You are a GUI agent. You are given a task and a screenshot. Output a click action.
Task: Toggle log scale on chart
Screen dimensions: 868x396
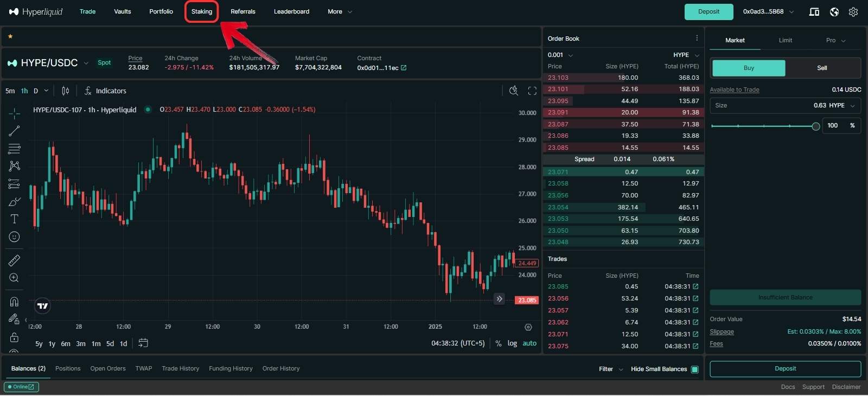click(x=512, y=343)
